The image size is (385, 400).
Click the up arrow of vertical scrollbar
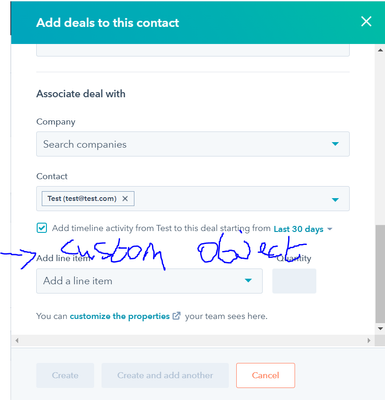380,50
